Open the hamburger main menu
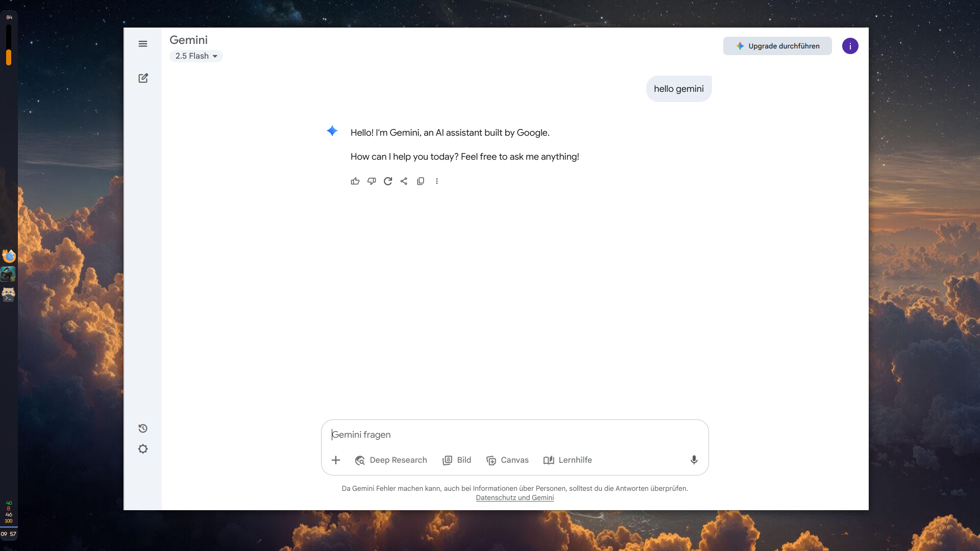 click(143, 44)
